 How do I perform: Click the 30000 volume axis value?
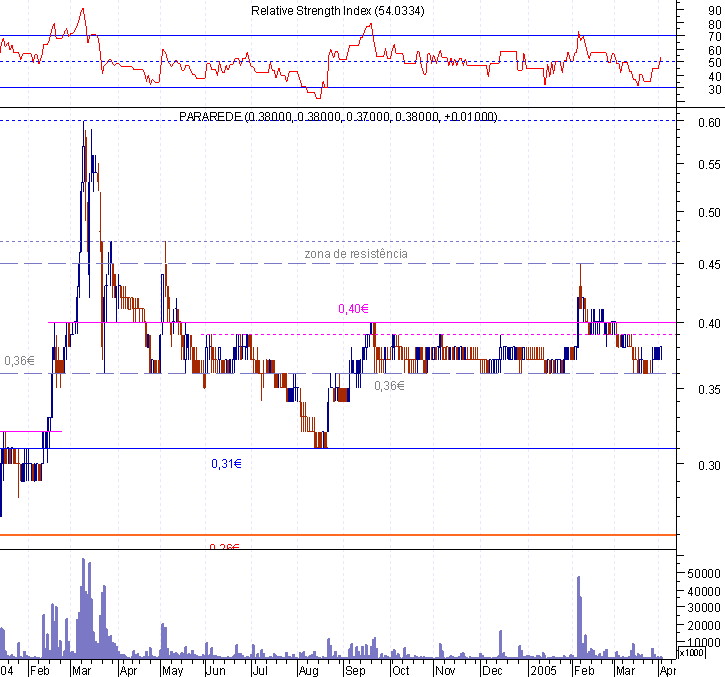tap(704, 608)
